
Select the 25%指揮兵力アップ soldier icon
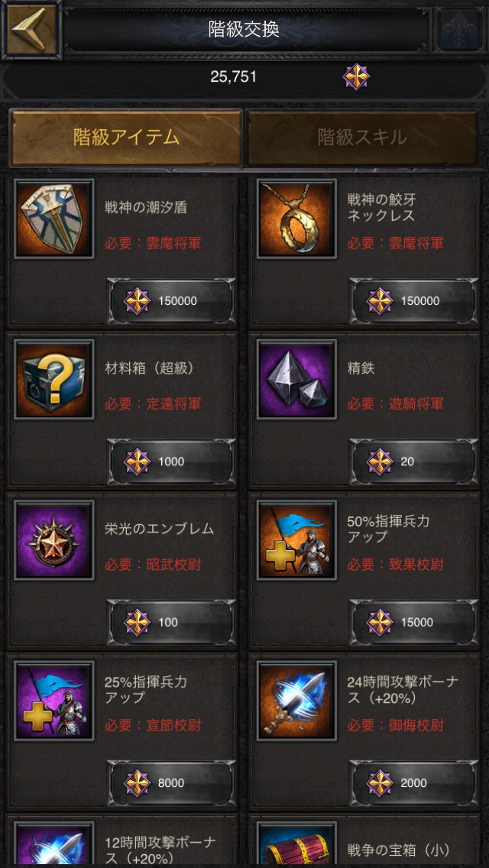pyautogui.click(x=54, y=700)
